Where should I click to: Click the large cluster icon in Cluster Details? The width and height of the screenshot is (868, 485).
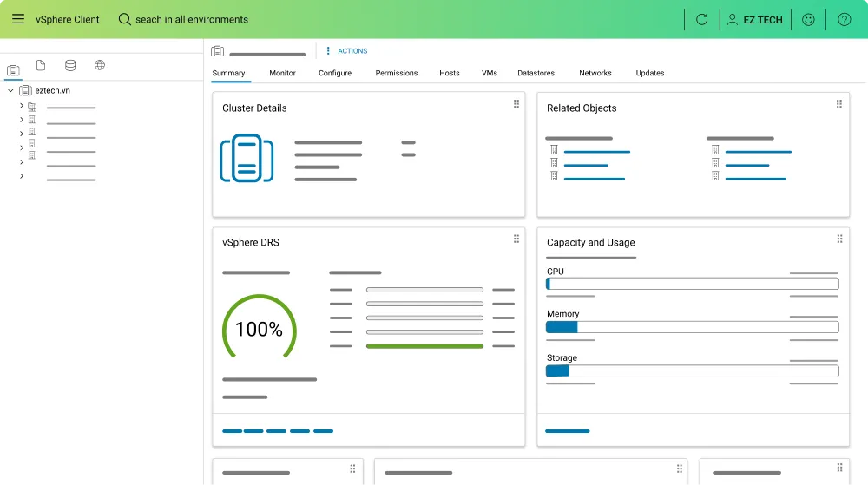coord(247,158)
